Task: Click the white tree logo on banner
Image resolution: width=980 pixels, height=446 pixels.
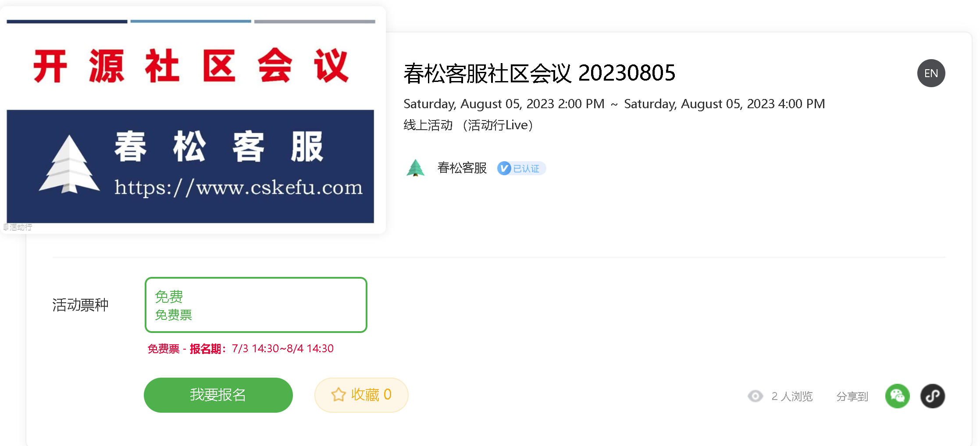Action: 69,164
